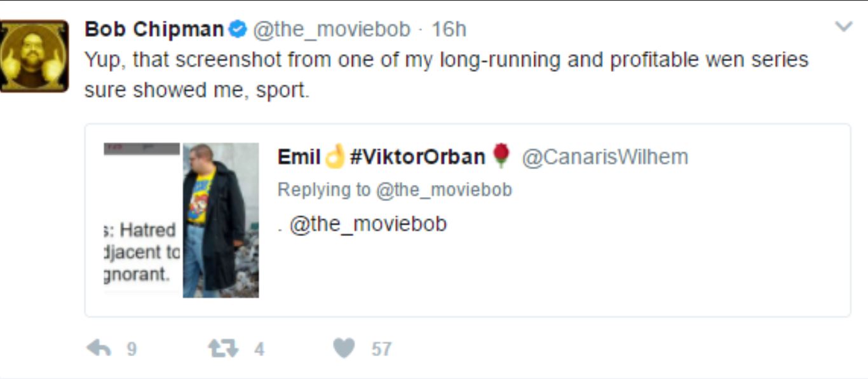Click the 16h timestamp
Screen dimensions: 868x379
pos(449,29)
